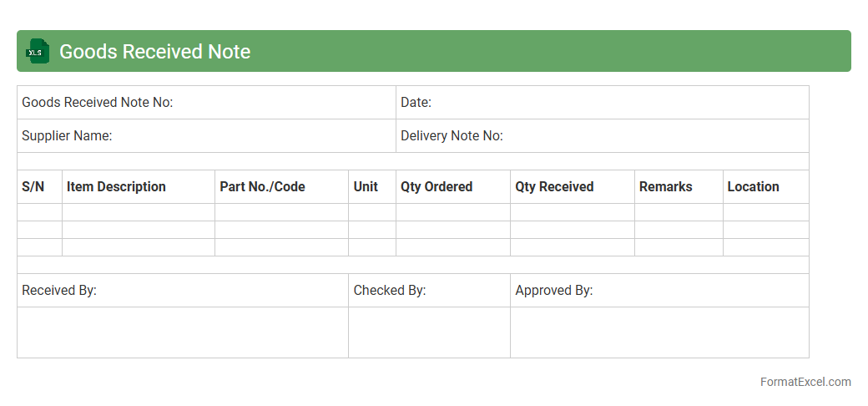Select the Goods Received Note No field
The height and width of the screenshot is (406, 868).
coord(206,103)
